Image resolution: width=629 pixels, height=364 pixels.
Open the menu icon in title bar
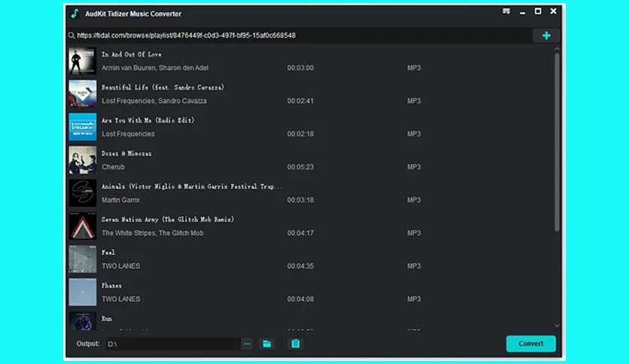[506, 11]
